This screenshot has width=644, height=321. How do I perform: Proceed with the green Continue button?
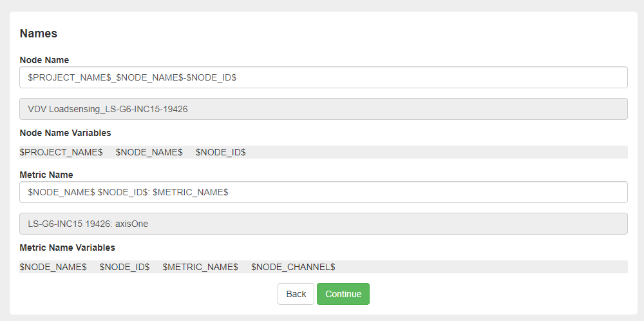coord(343,294)
